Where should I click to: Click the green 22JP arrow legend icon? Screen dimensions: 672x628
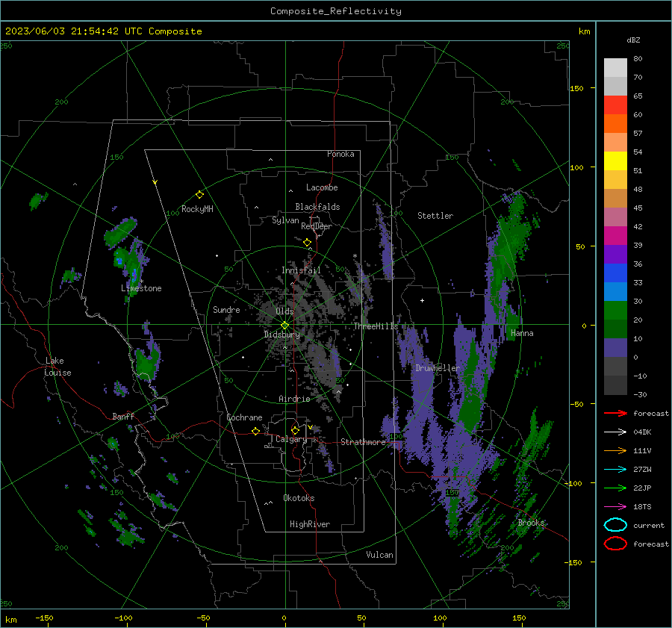coord(615,488)
